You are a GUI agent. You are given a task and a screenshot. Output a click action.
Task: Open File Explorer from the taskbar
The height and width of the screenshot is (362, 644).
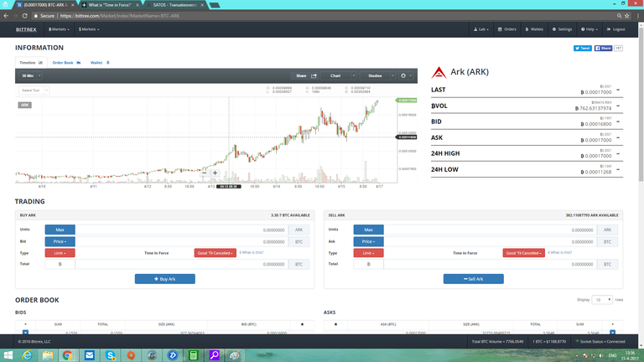pyautogui.click(x=48, y=355)
